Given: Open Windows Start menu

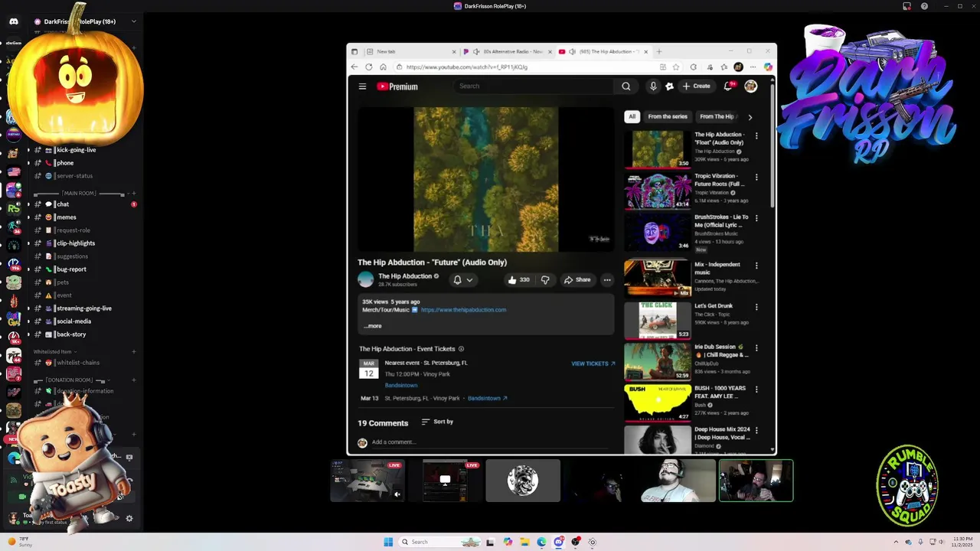Looking at the screenshot, I should pos(388,542).
